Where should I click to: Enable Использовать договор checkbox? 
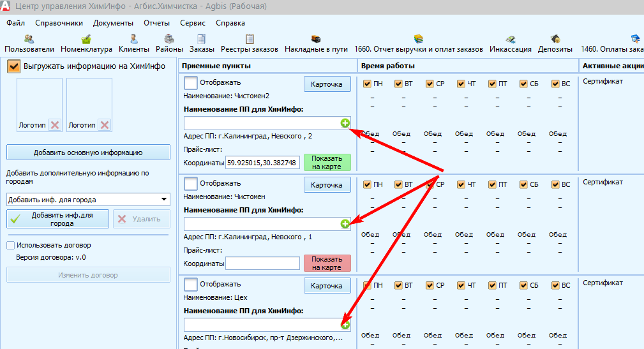[x=11, y=245]
